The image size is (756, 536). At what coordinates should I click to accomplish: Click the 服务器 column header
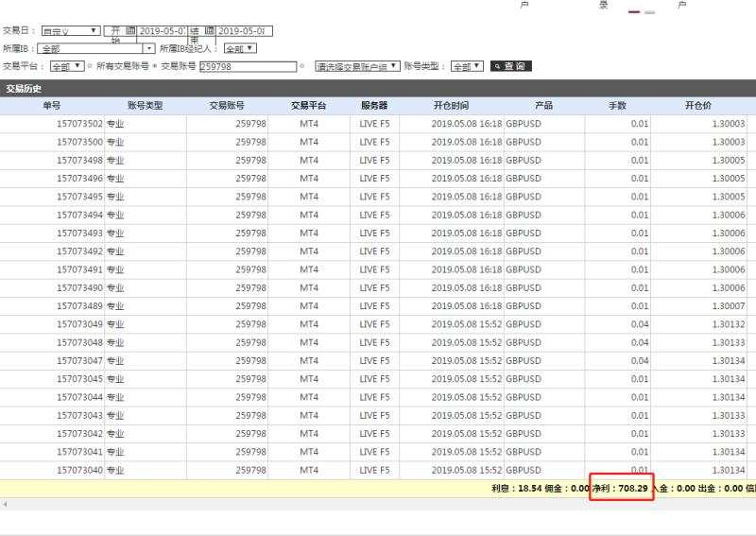pyautogui.click(x=374, y=106)
